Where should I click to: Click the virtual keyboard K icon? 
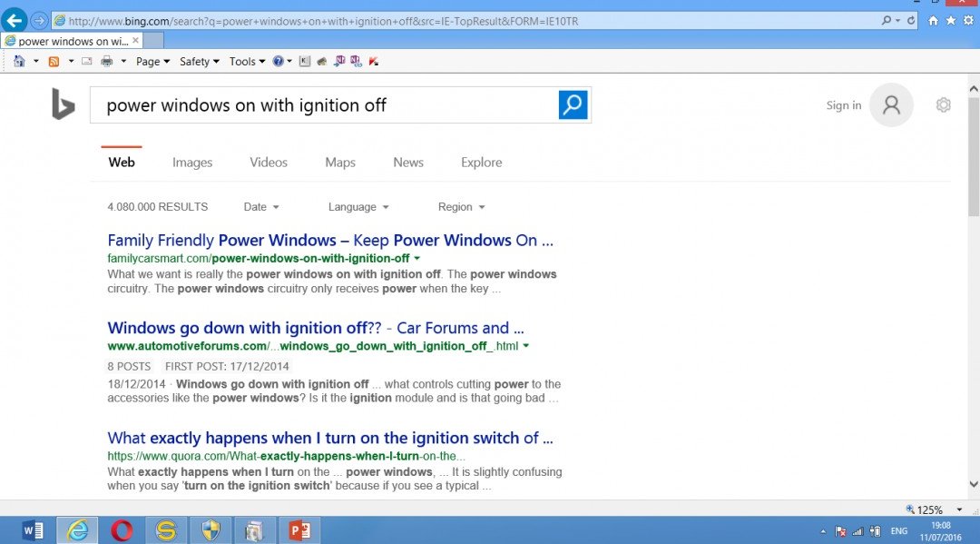(305, 61)
